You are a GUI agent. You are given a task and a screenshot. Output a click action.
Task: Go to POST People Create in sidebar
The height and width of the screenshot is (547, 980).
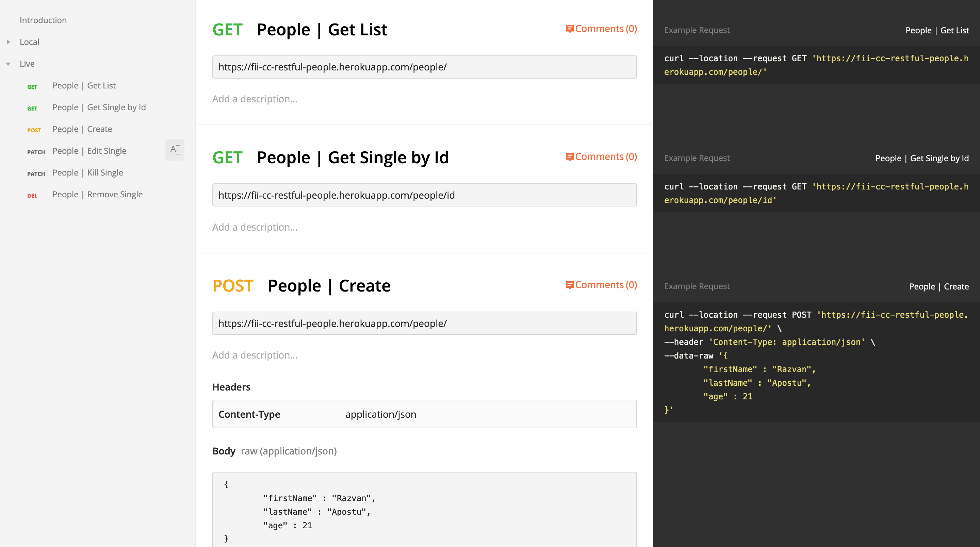point(82,129)
